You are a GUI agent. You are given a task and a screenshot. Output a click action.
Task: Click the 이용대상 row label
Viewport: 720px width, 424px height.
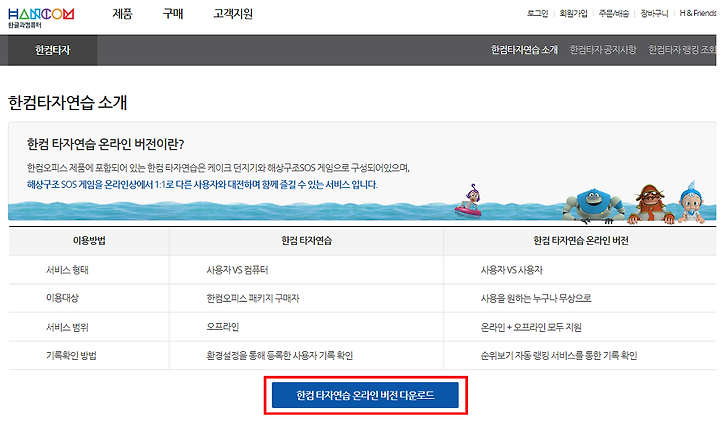coord(62,298)
